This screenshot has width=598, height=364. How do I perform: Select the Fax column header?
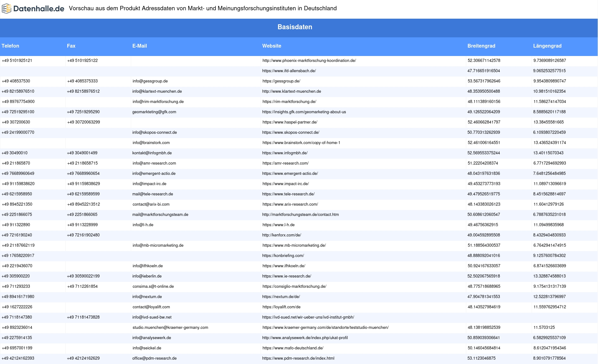(x=71, y=46)
